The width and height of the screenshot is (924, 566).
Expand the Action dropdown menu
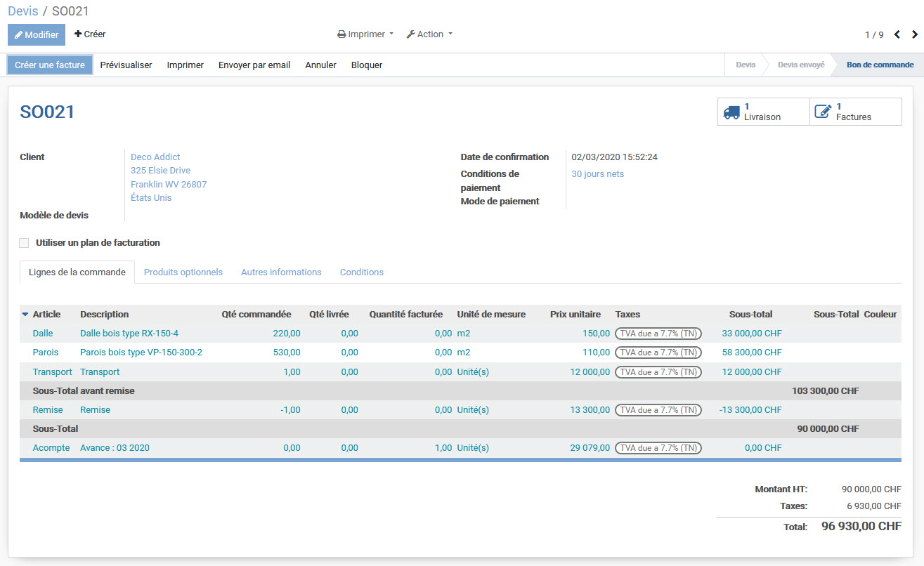point(429,34)
